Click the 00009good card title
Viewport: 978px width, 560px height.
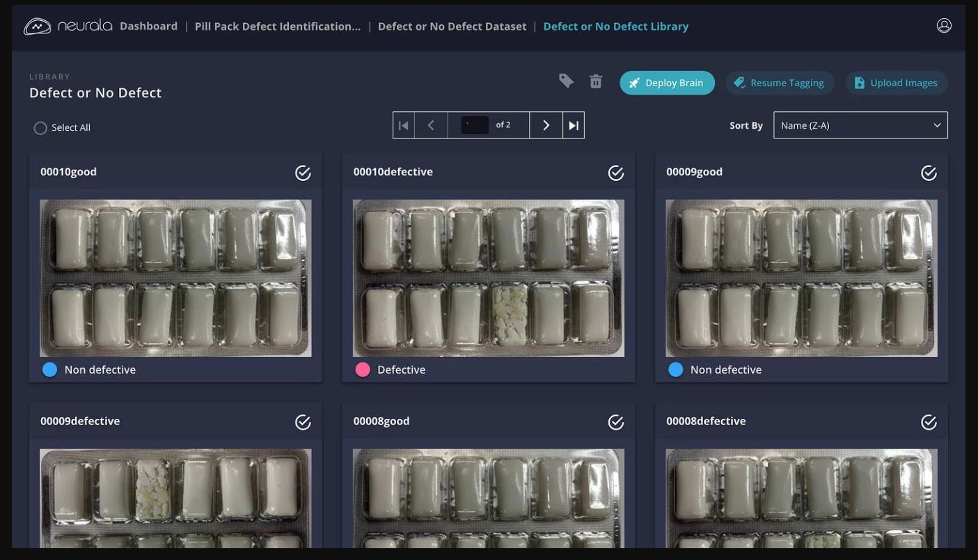tap(694, 172)
